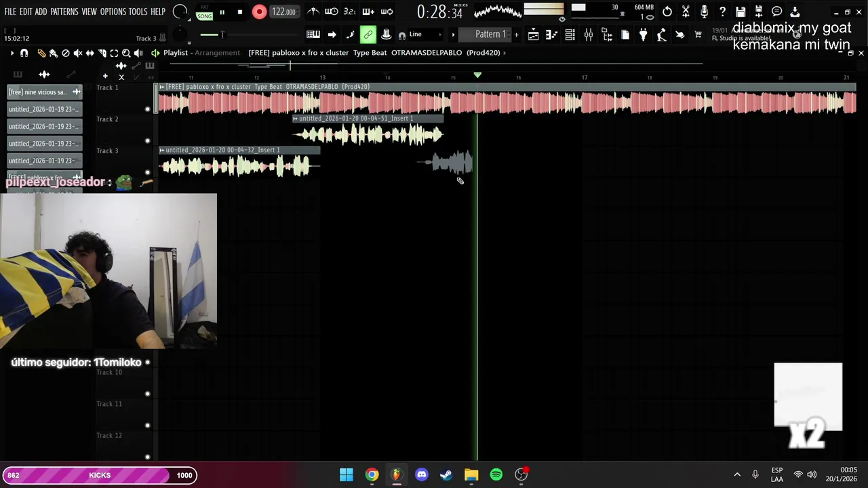Select '[free] nine vicious sa..' in picker
The width and height of the screenshot is (868, 488).
(x=45, y=92)
